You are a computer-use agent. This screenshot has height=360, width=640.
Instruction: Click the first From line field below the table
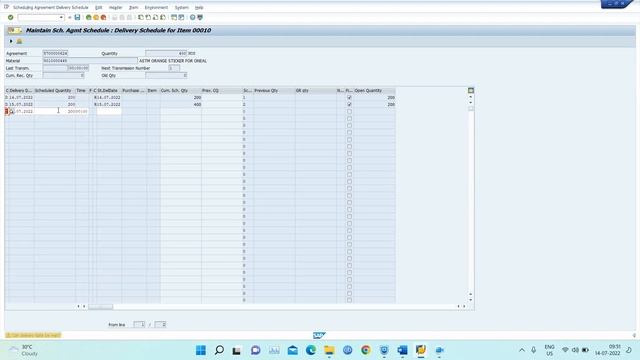tap(139, 324)
